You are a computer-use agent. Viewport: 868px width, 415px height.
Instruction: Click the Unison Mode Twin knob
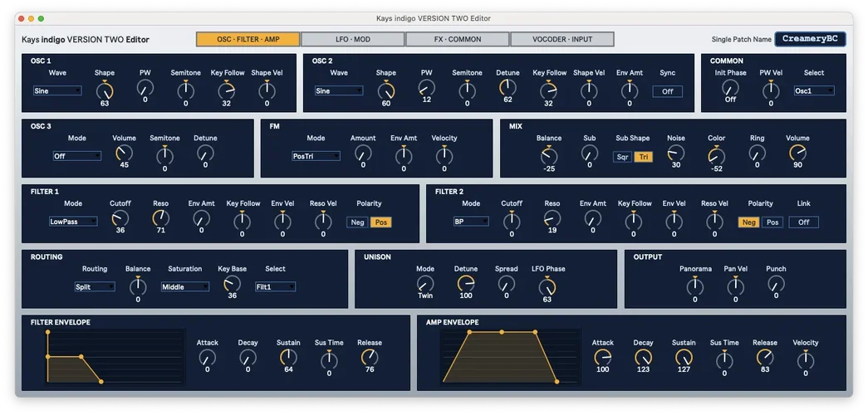(425, 283)
